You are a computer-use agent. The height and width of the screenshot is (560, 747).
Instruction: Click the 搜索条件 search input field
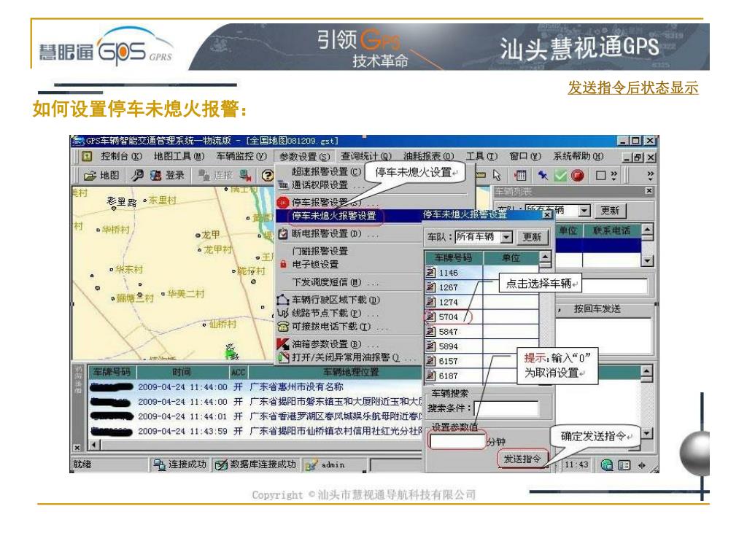[x=506, y=408]
